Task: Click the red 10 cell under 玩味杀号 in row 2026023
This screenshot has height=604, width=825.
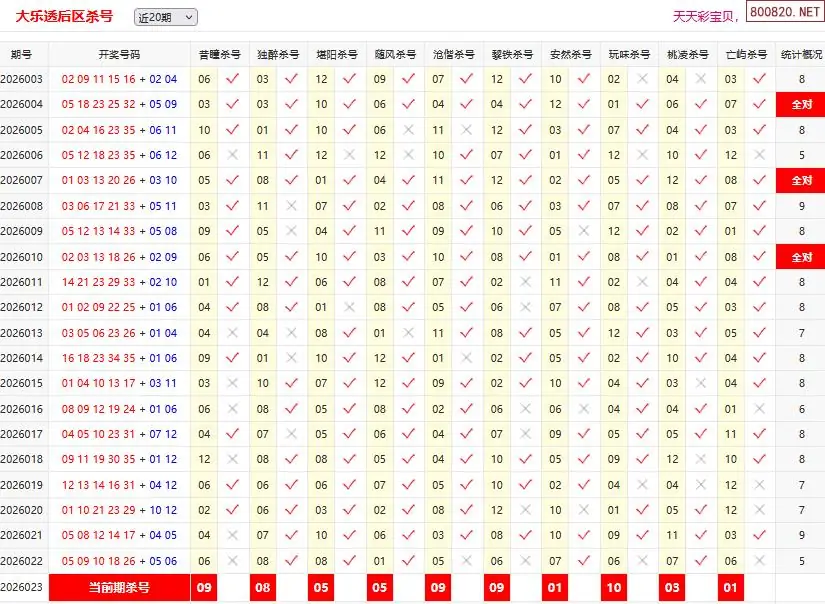Action: [614, 587]
